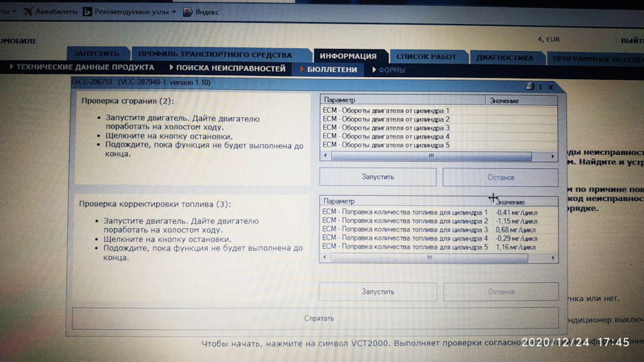The width and height of the screenshot is (644, 362).
Task: Click right scroll arrow in engine speed table
Action: coord(552,155)
